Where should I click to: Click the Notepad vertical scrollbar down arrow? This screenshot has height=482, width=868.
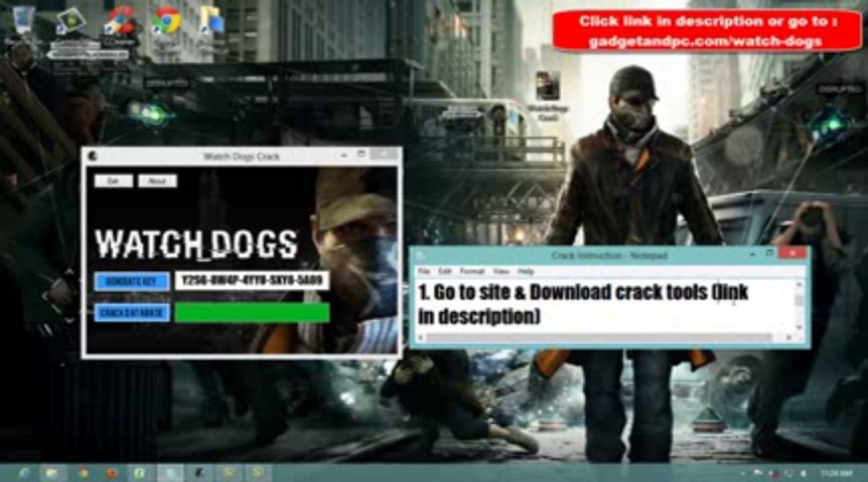click(x=799, y=327)
